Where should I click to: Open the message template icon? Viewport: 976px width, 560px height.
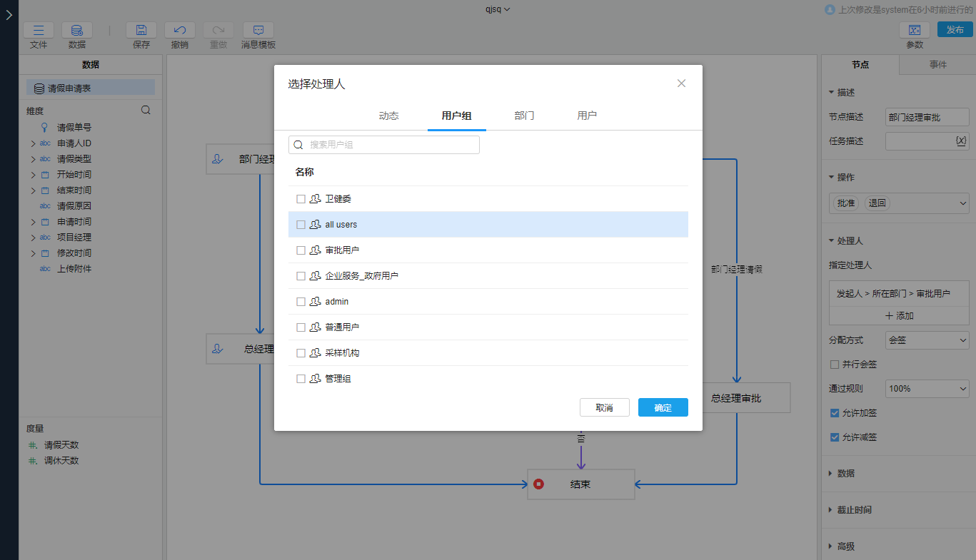(x=258, y=30)
